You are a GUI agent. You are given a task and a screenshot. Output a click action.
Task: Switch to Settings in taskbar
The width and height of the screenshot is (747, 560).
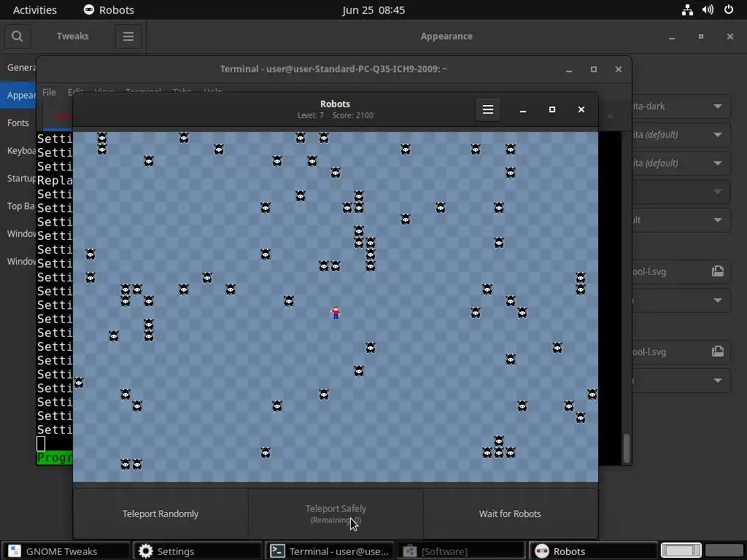[x=197, y=551]
